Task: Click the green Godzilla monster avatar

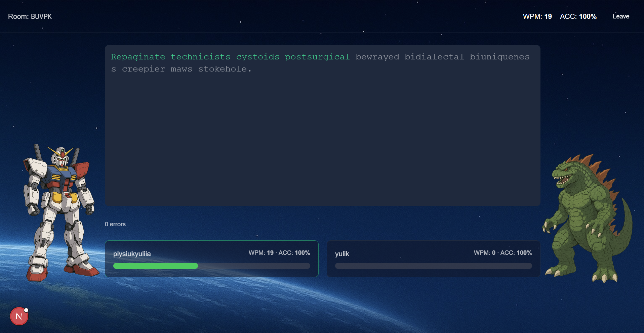Action: point(588,219)
